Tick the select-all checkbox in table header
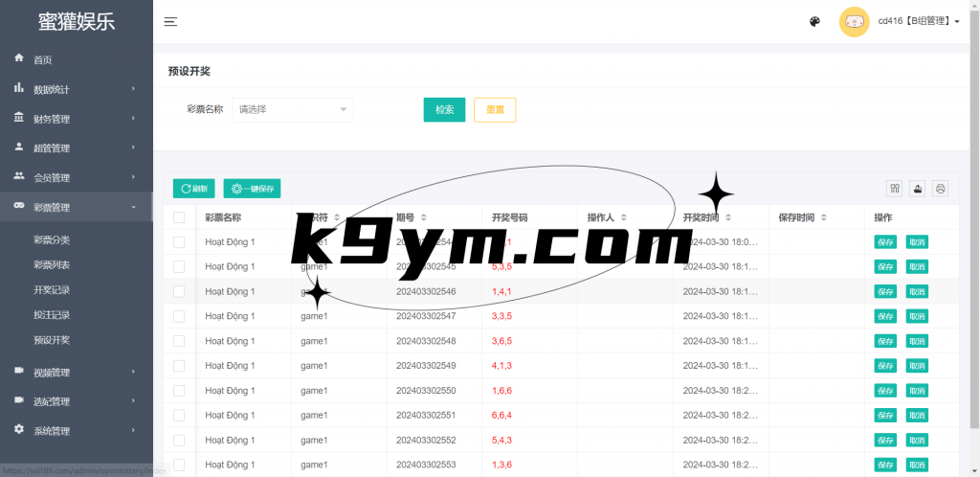This screenshot has width=980, height=477. click(179, 217)
